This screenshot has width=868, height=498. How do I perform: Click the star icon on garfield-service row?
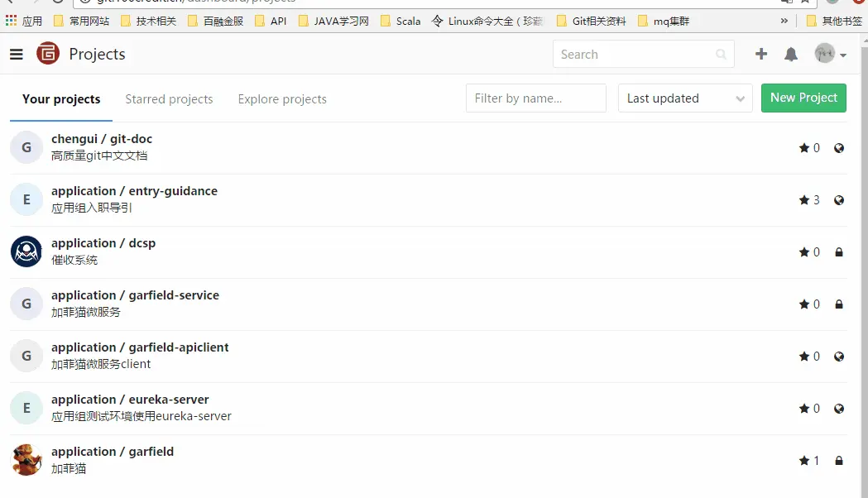pos(803,304)
